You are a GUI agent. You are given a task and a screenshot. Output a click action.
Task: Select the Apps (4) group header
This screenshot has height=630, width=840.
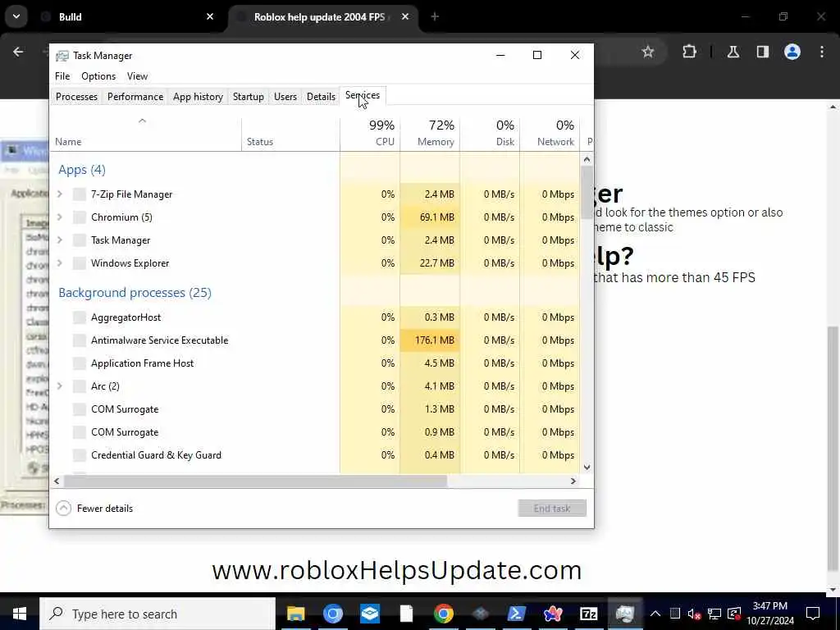pos(82,170)
